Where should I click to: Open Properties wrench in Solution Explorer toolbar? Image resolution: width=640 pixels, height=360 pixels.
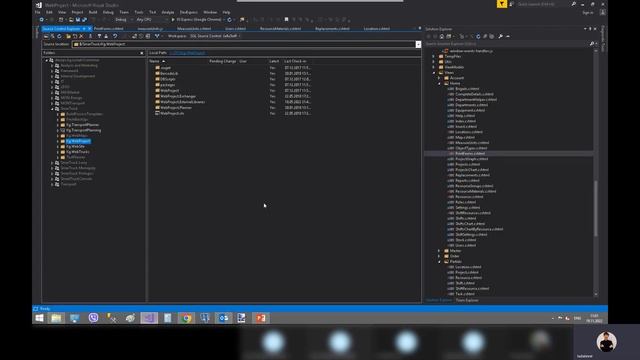point(500,36)
